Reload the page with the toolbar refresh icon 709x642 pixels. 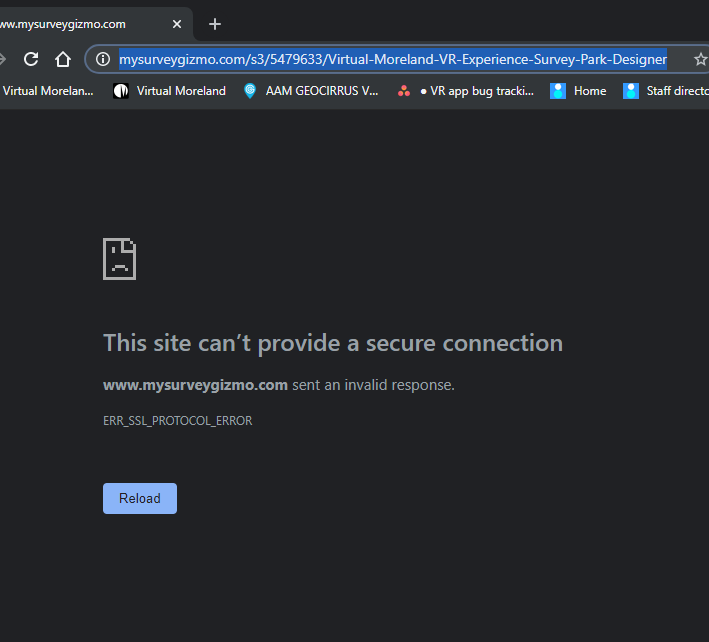tap(31, 59)
